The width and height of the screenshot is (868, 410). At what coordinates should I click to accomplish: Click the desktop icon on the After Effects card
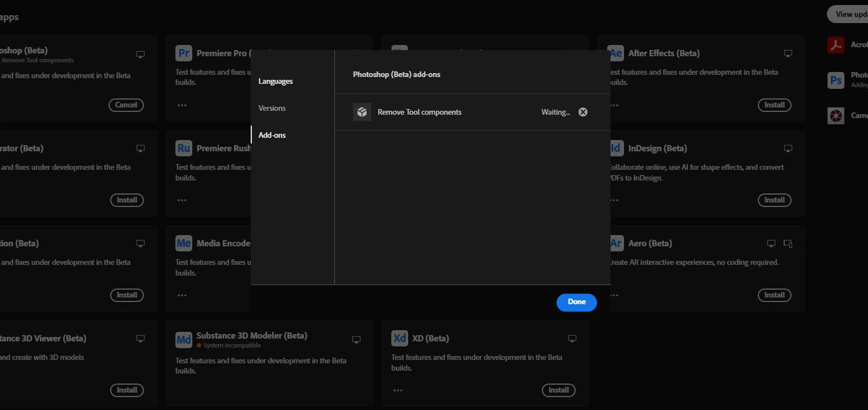pos(788,53)
